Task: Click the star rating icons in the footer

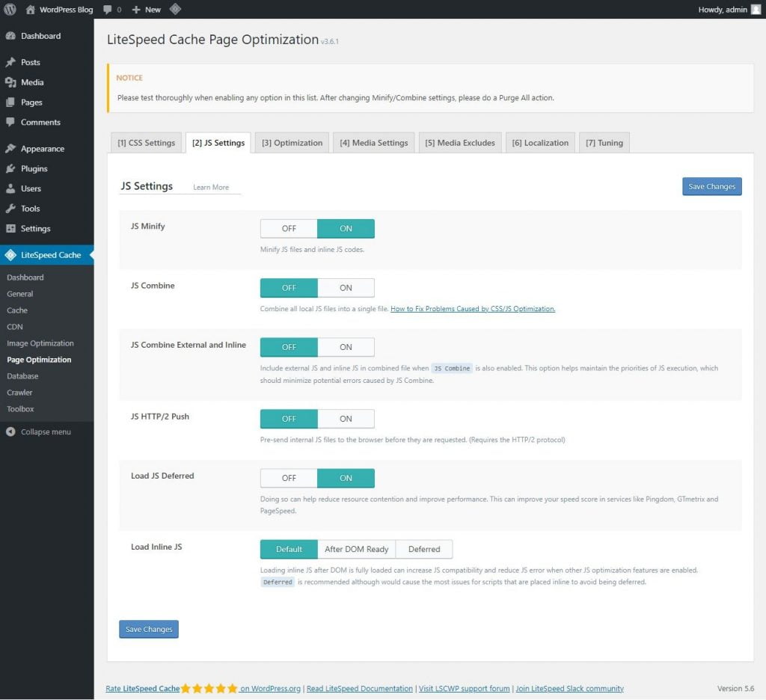Action: click(209, 688)
